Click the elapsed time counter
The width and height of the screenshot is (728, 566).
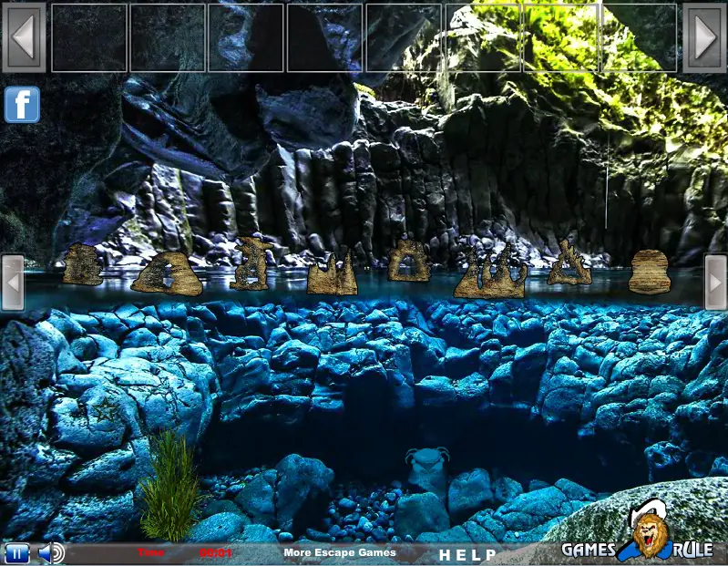tap(215, 553)
